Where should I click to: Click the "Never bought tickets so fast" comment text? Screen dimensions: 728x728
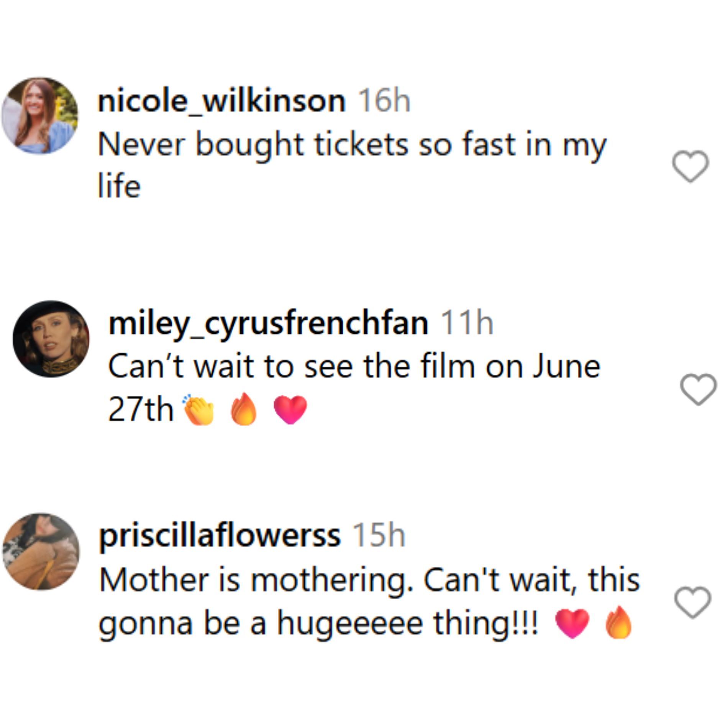point(352,146)
